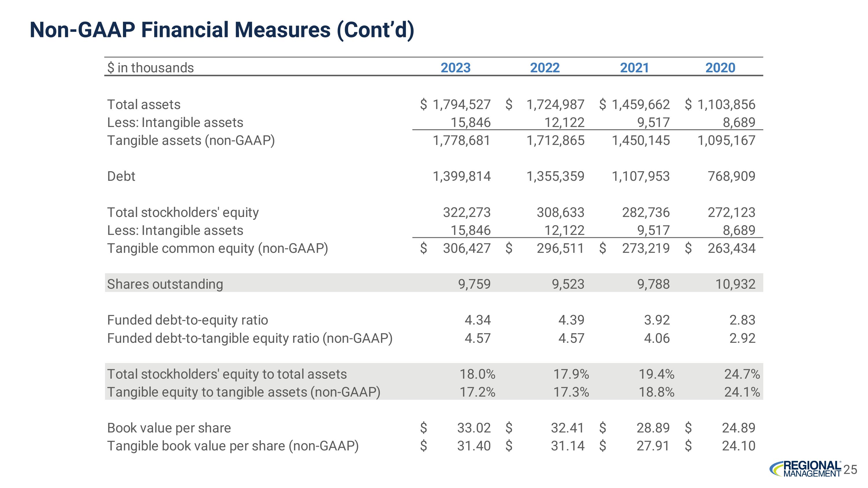The height and width of the screenshot is (488, 868).
Task: Click the 2020 debt value 768,909
Action: click(731, 176)
